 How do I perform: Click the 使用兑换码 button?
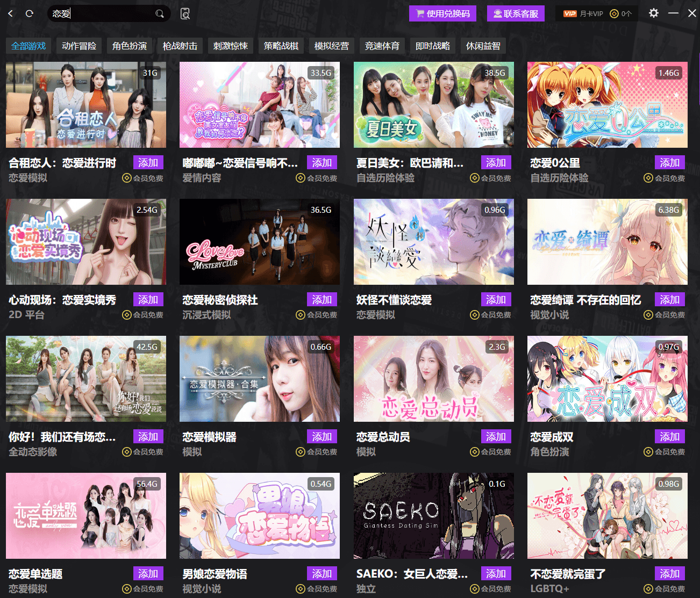click(443, 13)
